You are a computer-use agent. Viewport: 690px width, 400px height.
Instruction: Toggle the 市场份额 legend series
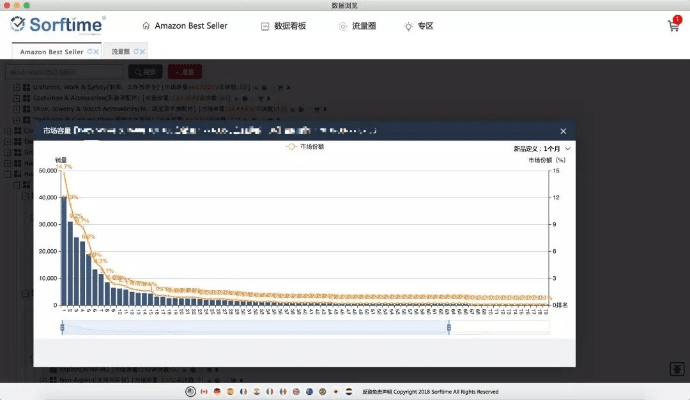tap(305, 146)
